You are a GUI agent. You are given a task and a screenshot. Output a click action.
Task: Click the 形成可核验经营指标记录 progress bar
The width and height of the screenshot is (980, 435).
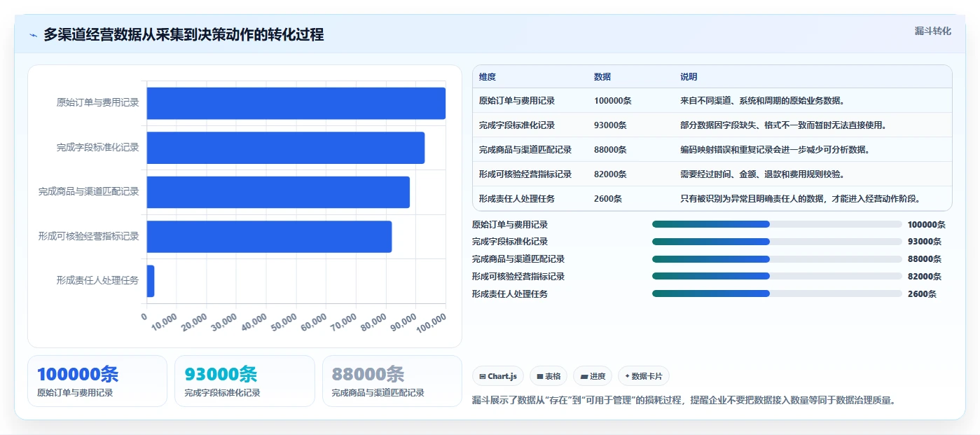[777, 276]
